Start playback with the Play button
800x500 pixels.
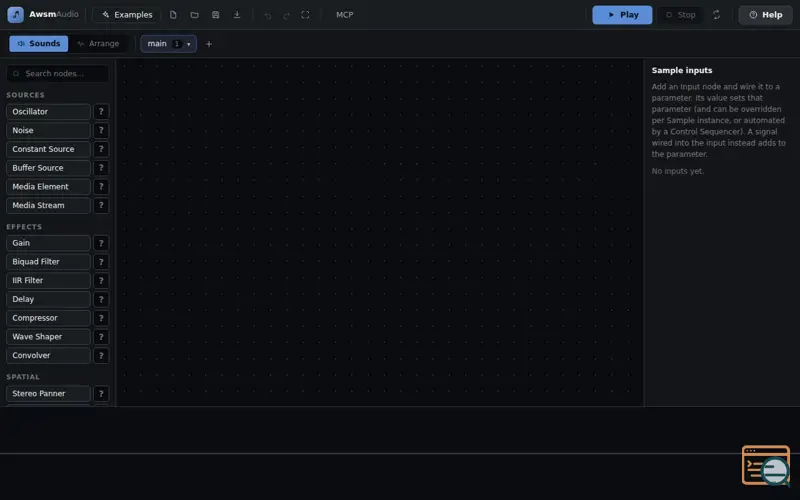pyautogui.click(x=622, y=15)
